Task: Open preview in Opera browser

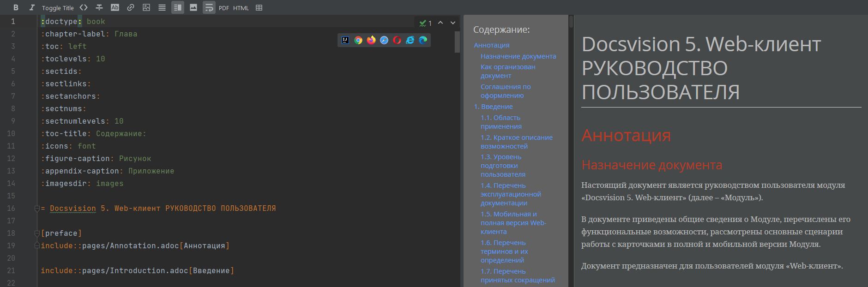Action: click(x=397, y=40)
